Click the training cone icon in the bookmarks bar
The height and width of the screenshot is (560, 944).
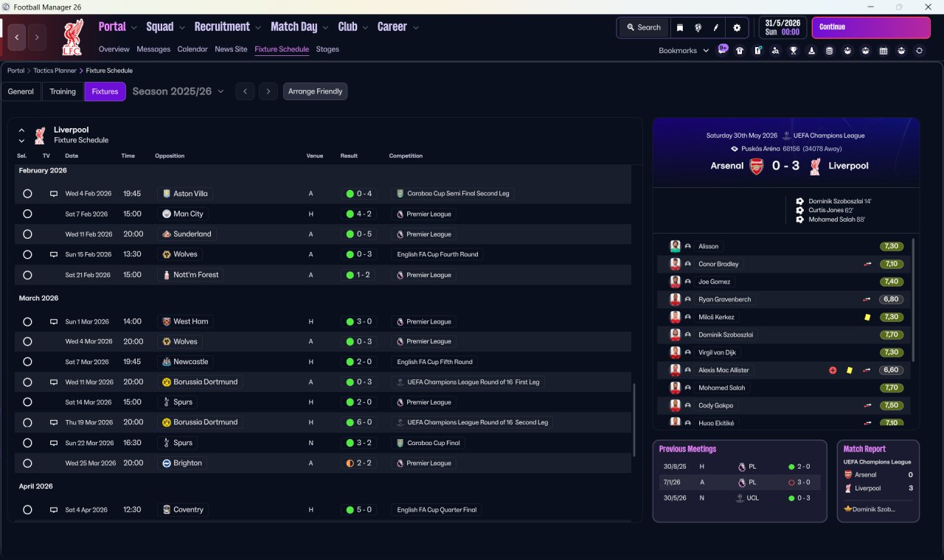pyautogui.click(x=811, y=51)
